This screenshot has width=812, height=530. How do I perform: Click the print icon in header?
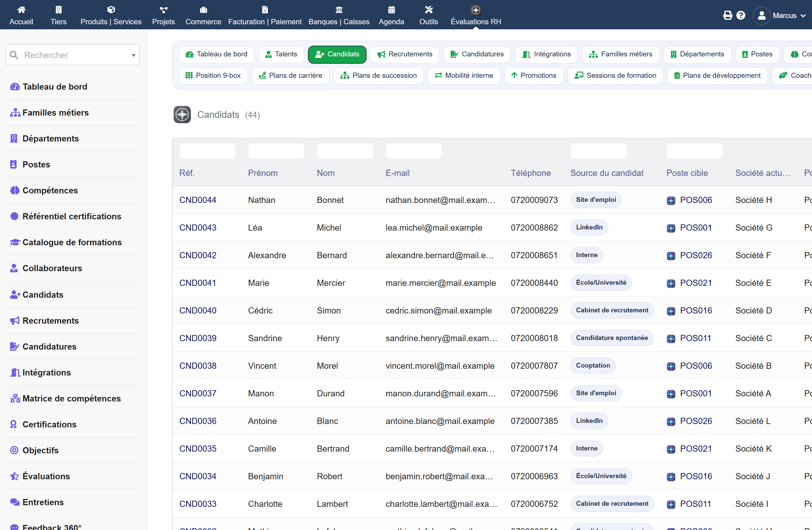click(728, 15)
